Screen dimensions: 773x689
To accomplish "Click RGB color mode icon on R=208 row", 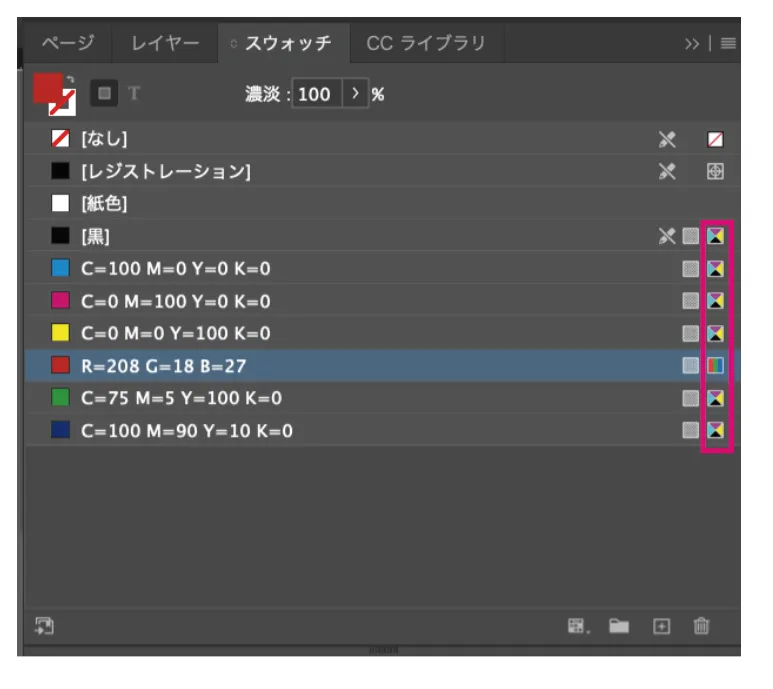I will click(715, 366).
